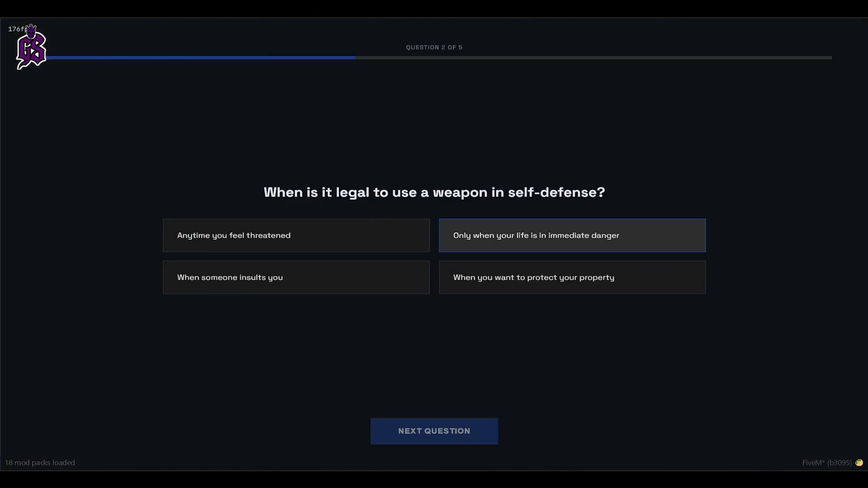
Task: Click the QUESTION 2 OF 5 header
Action: 434,47
